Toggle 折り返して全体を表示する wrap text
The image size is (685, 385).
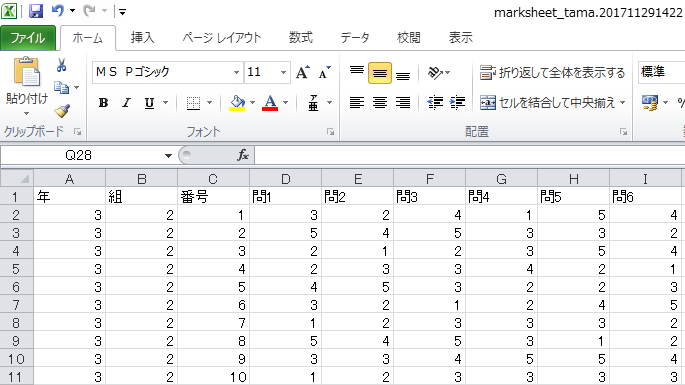(552, 73)
